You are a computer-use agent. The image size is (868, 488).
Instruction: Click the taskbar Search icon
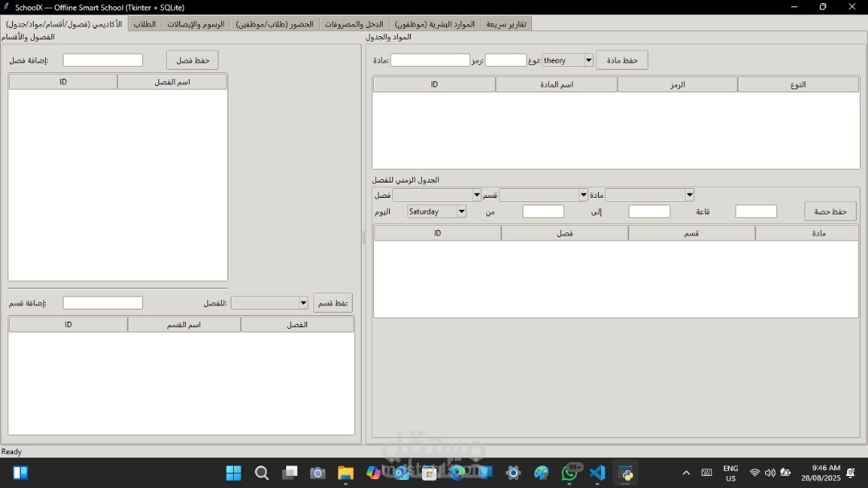point(261,473)
